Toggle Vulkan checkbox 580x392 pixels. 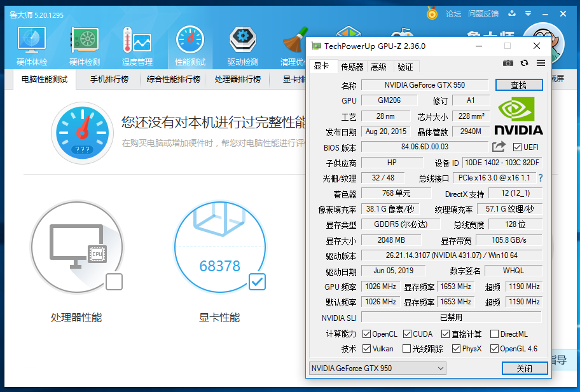[x=366, y=348]
